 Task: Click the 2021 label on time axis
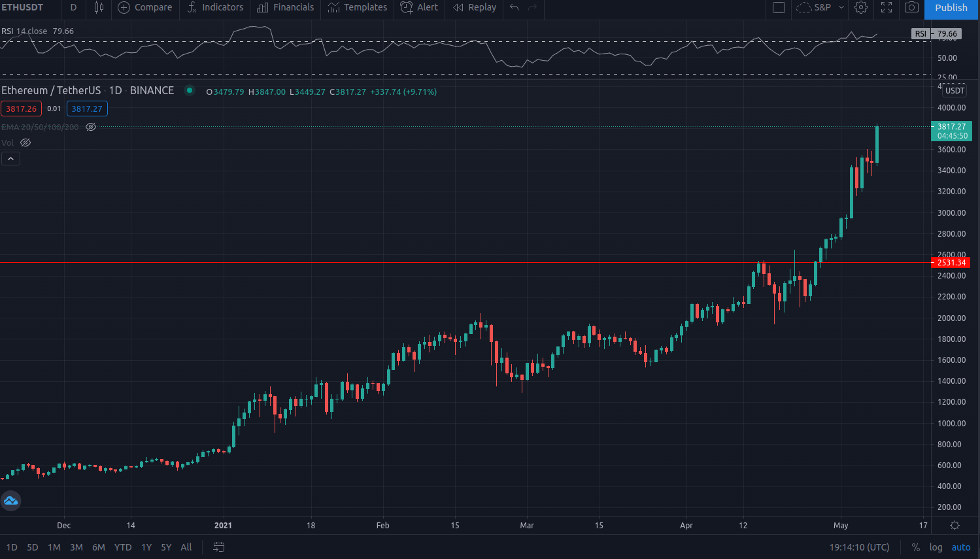(x=223, y=525)
